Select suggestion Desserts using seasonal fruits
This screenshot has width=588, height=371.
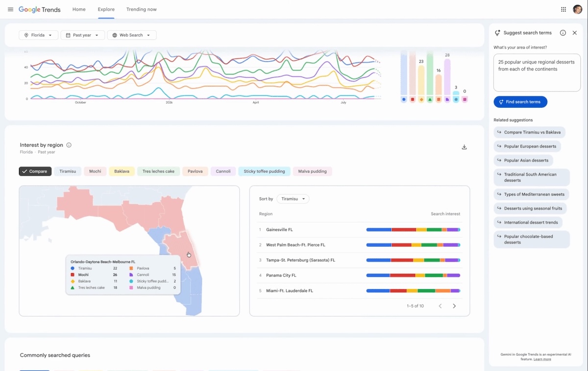point(530,208)
